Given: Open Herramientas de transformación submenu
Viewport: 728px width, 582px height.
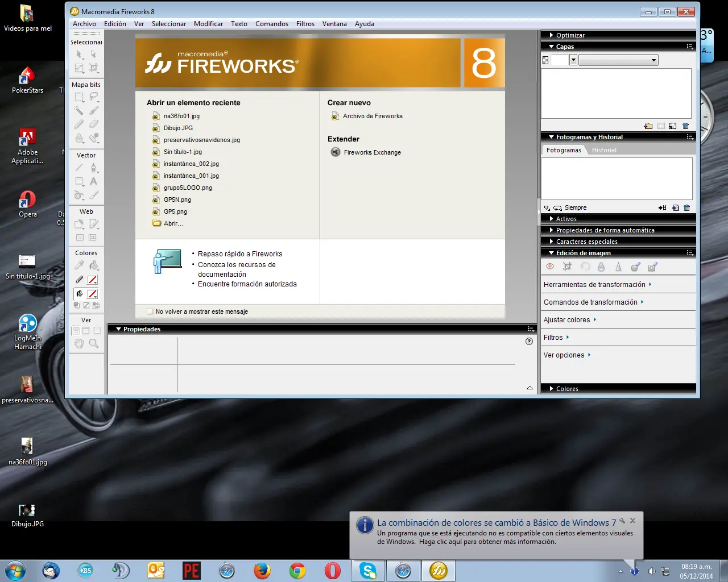Looking at the screenshot, I should click(x=597, y=285).
